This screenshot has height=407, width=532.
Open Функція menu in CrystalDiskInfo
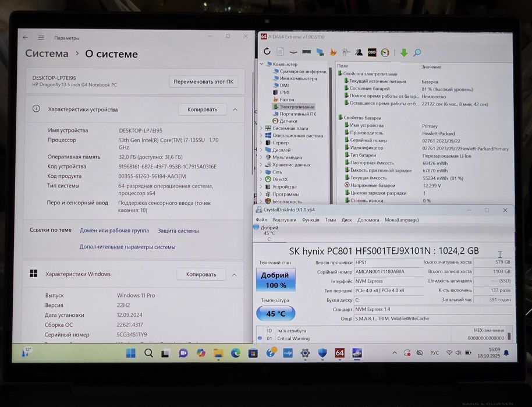point(310,220)
